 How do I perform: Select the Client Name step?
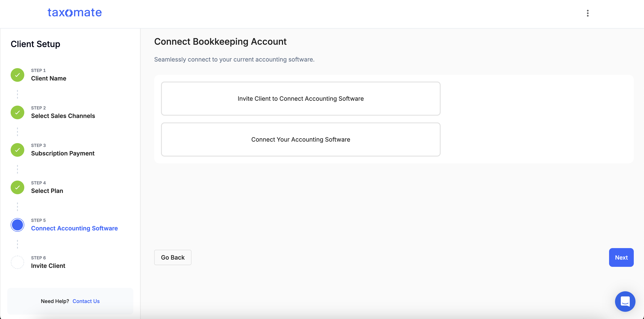pyautogui.click(x=49, y=78)
